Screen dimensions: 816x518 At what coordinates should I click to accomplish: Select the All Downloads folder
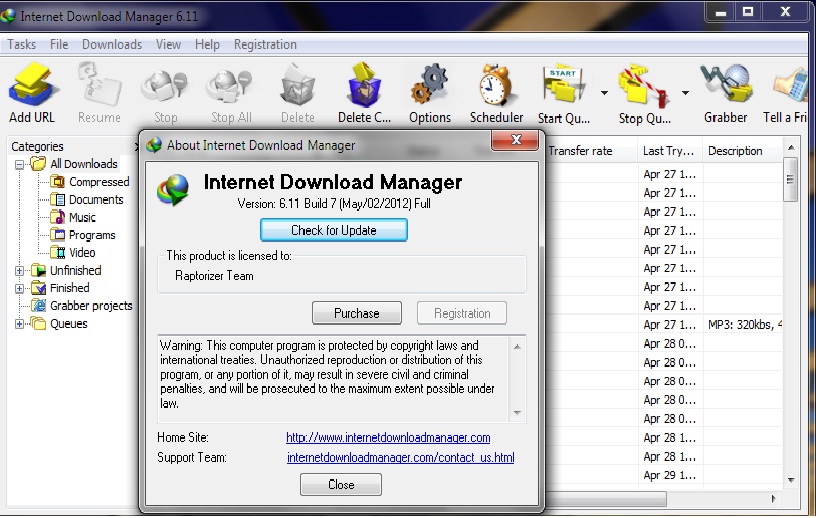[x=84, y=164]
